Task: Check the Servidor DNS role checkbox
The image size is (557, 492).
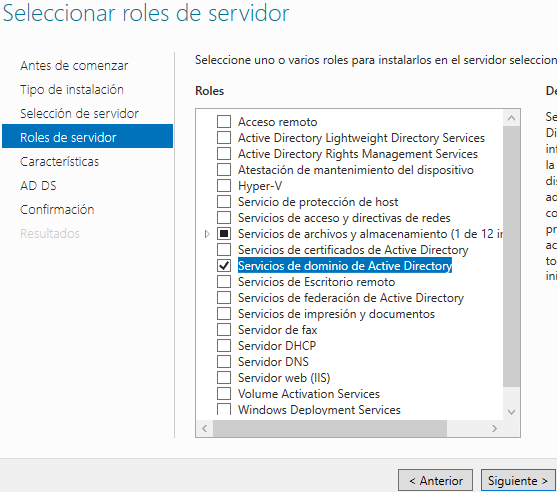Action: click(x=224, y=361)
